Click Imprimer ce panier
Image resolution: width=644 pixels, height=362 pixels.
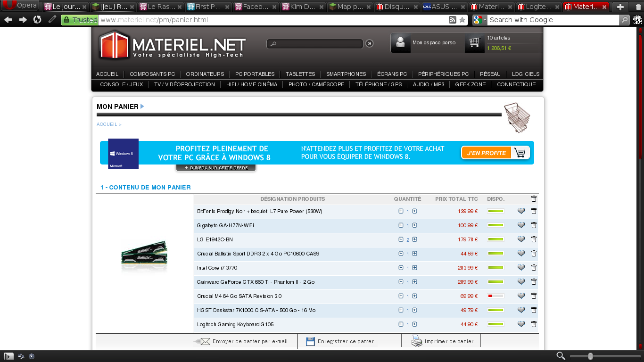coord(442,341)
